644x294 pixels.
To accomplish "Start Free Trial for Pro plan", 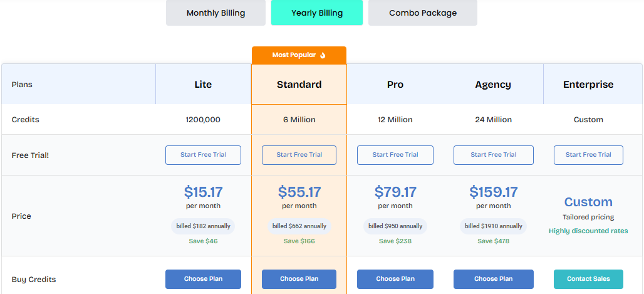I will tap(395, 155).
